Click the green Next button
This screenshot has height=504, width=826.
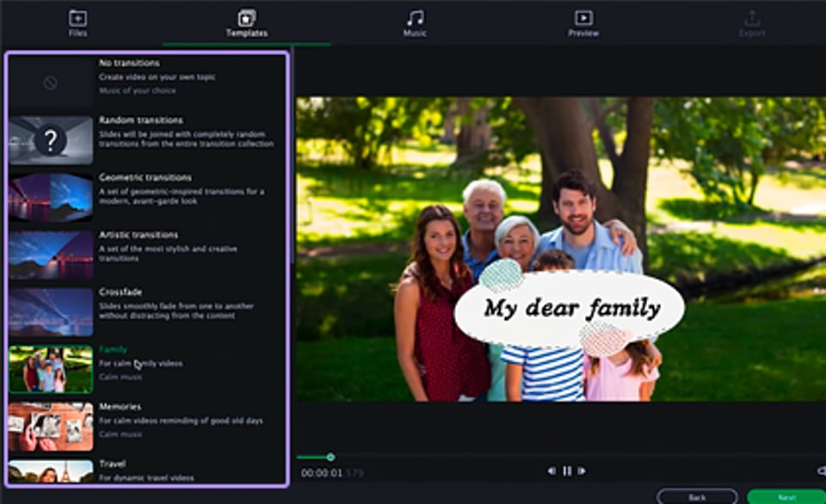(x=786, y=496)
